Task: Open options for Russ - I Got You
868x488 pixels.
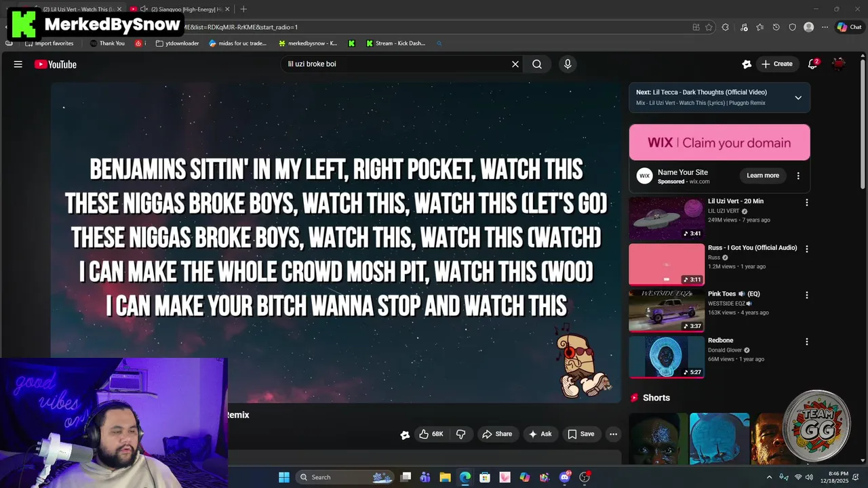Action: [x=806, y=249]
